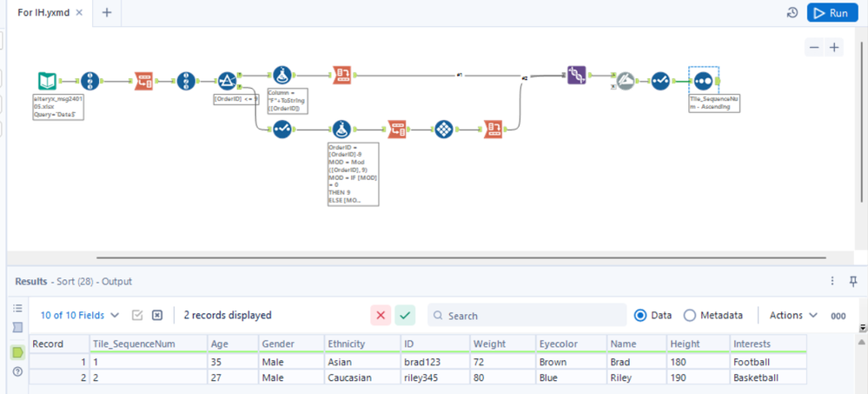868x394 pixels.
Task: Select all fields checkbox icon in Results
Action: (x=137, y=316)
